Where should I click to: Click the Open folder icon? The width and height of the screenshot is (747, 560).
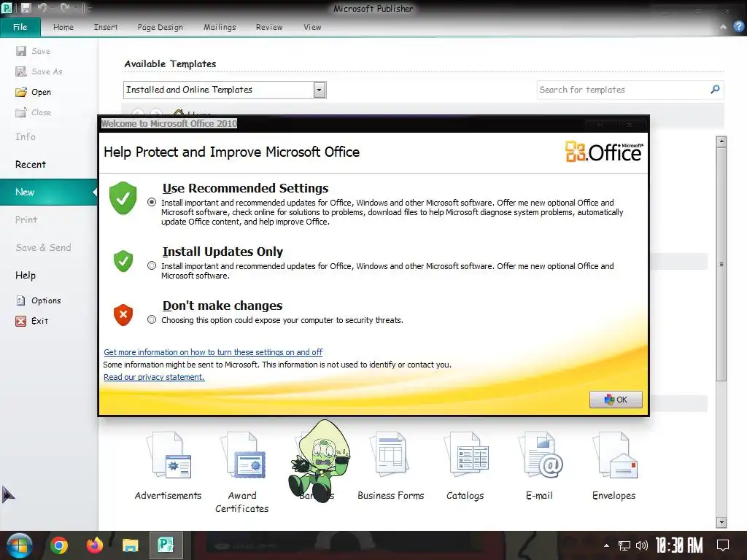tap(21, 92)
